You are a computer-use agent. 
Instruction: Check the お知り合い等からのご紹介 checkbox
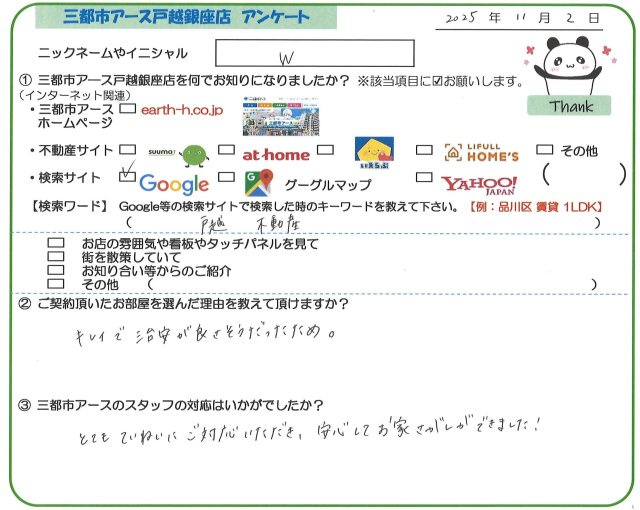tap(56, 270)
